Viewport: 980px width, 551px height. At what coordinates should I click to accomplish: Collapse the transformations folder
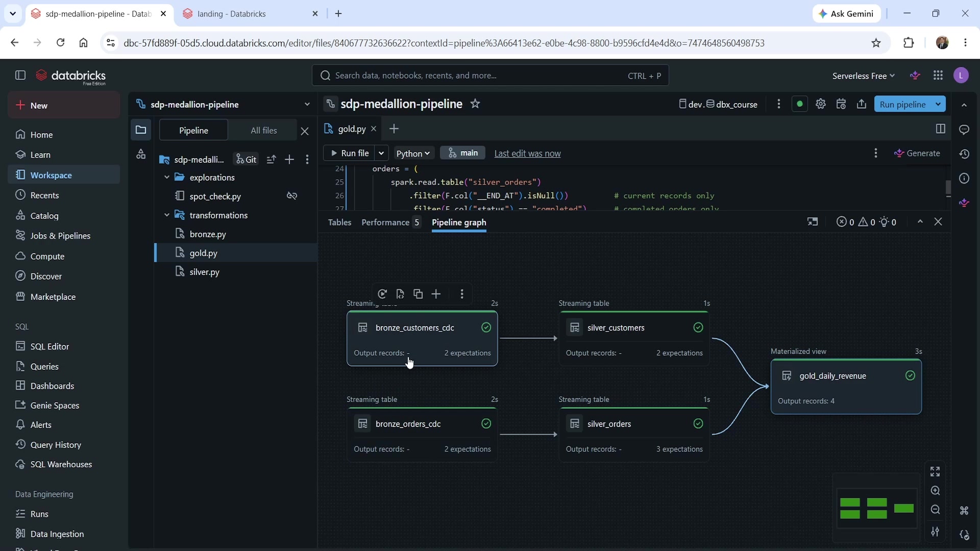point(166,215)
